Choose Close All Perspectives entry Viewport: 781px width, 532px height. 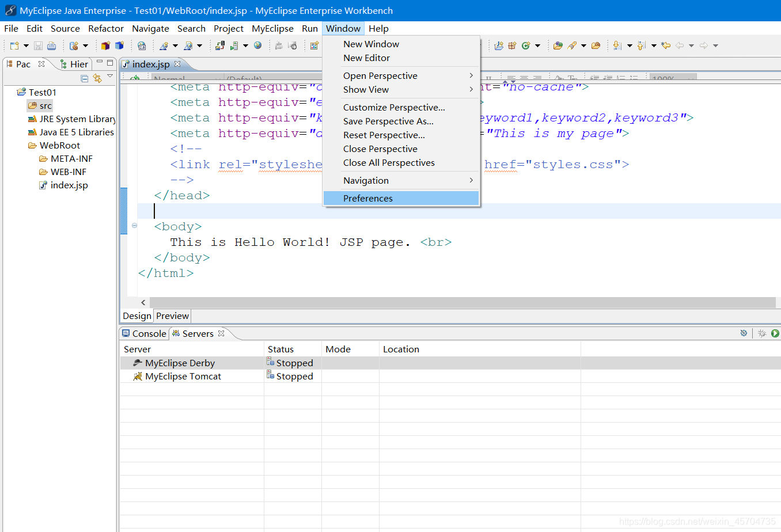click(401, 162)
